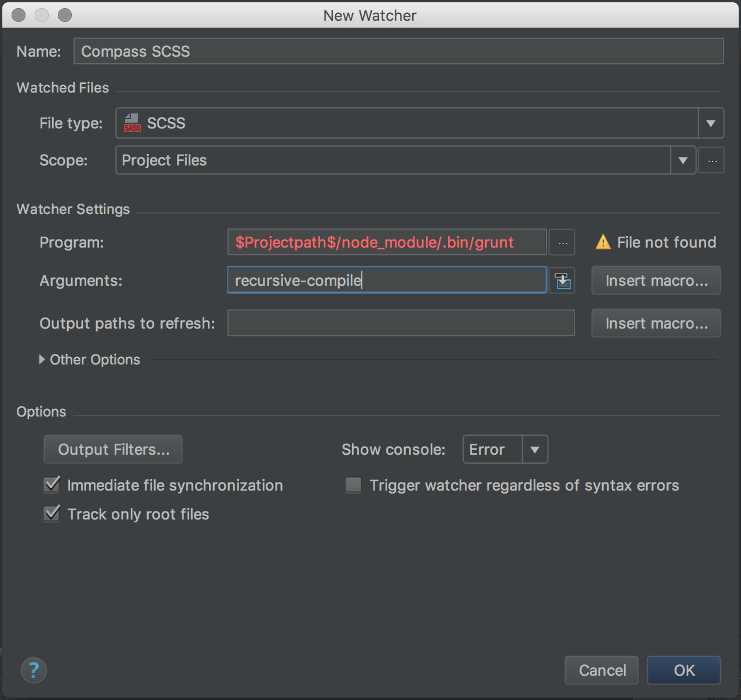This screenshot has width=741, height=700.
Task: Click the help question mark icon
Action: pos(34,670)
